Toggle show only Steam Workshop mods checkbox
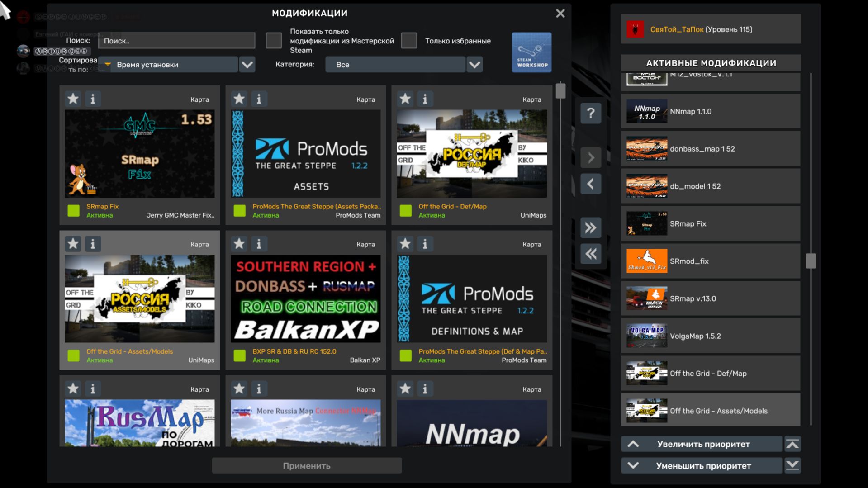The height and width of the screenshot is (488, 868). click(274, 41)
